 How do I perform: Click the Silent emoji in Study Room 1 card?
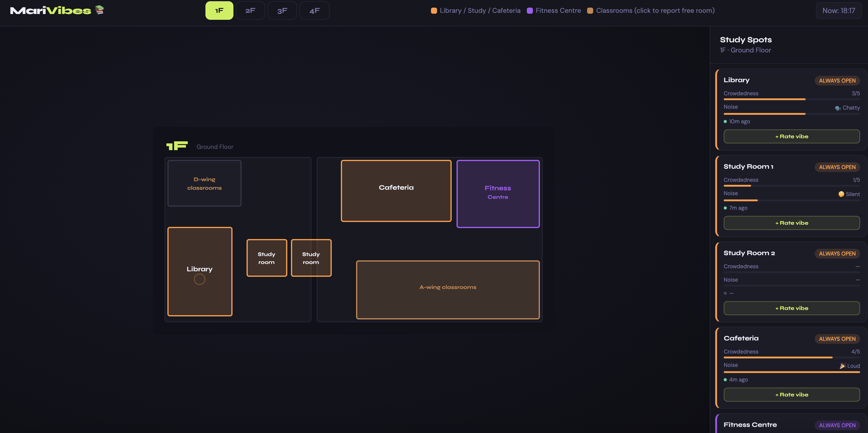tap(841, 194)
